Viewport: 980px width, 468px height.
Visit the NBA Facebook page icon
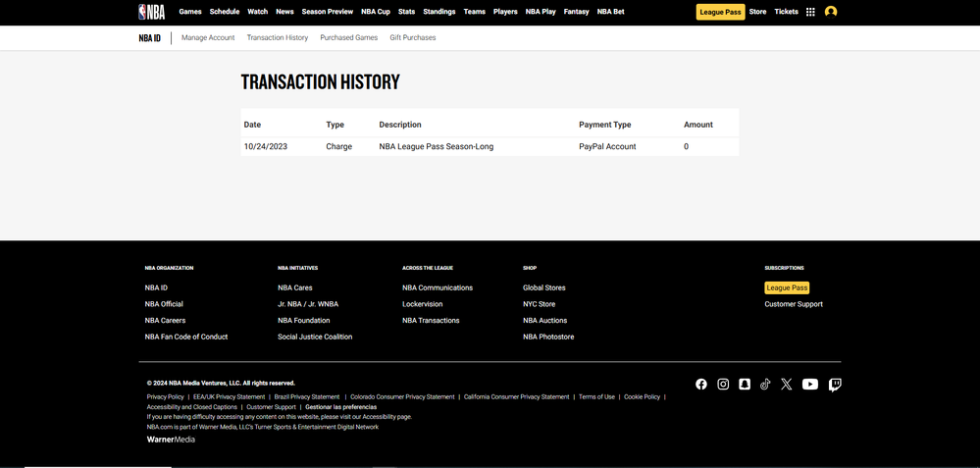(701, 385)
